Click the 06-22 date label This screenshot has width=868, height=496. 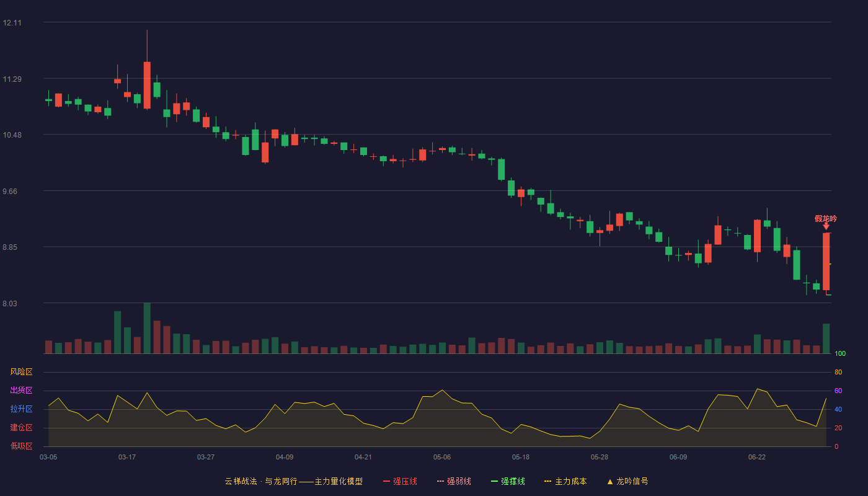(x=757, y=457)
